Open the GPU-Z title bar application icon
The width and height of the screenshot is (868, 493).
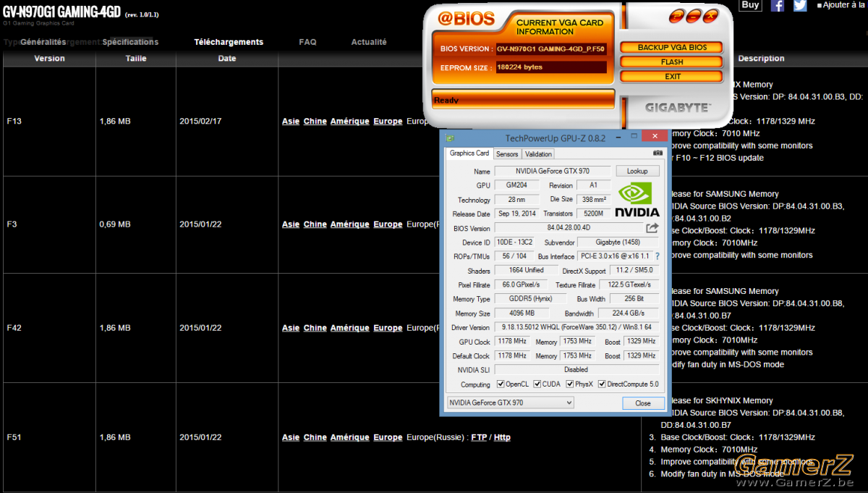pyautogui.click(x=450, y=138)
